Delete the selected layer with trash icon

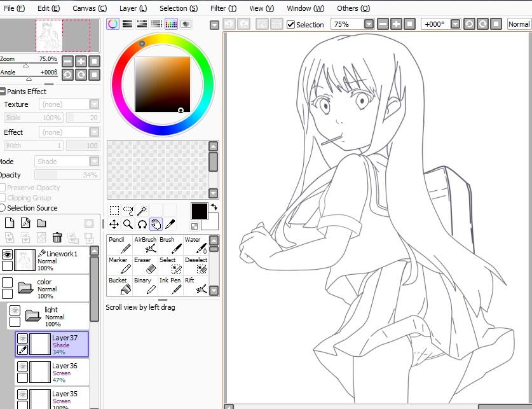(x=57, y=237)
